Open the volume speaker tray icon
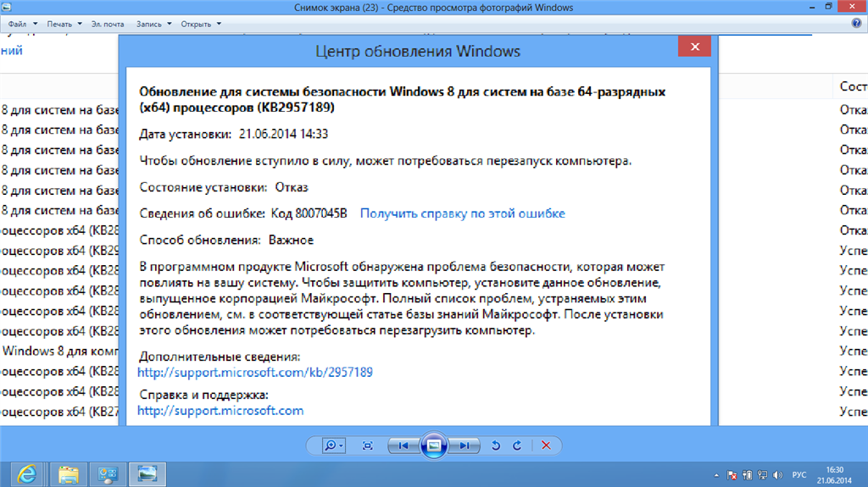Screen dimensions: 868x487 click(778, 475)
